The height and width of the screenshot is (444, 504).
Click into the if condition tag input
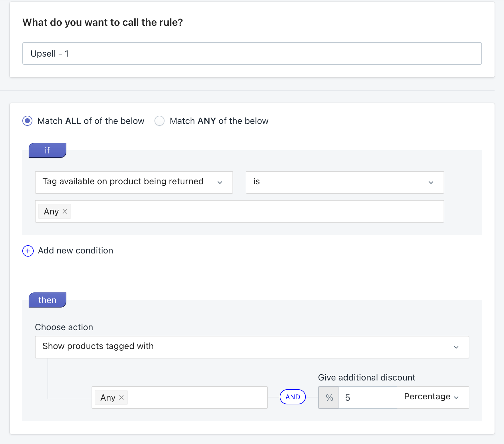click(x=252, y=211)
